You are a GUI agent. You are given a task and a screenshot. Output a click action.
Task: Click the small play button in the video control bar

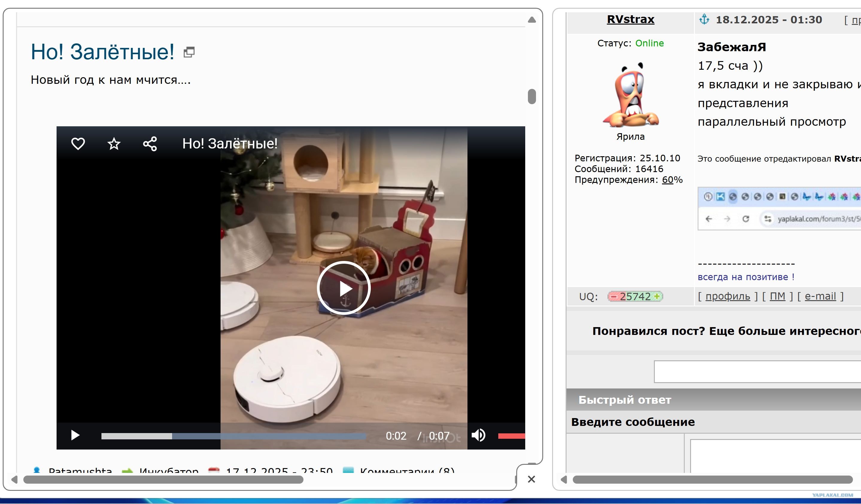pyautogui.click(x=75, y=435)
